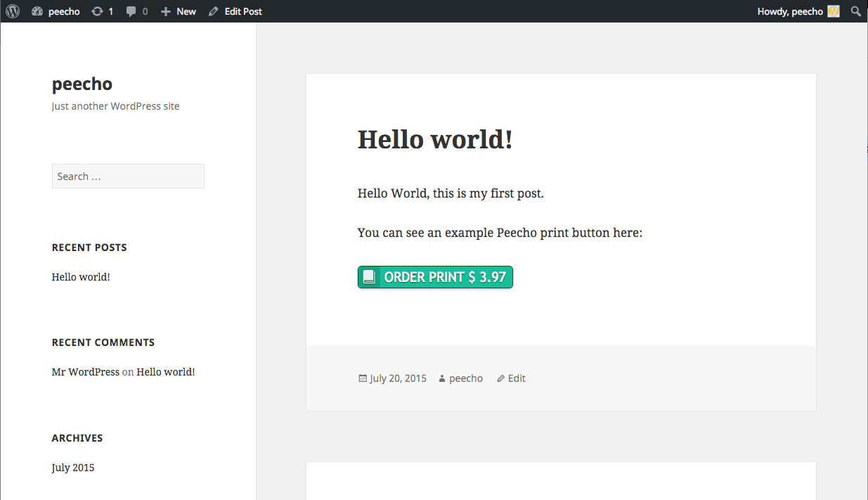Go to the peecho site title
868x500 pixels.
82,84
